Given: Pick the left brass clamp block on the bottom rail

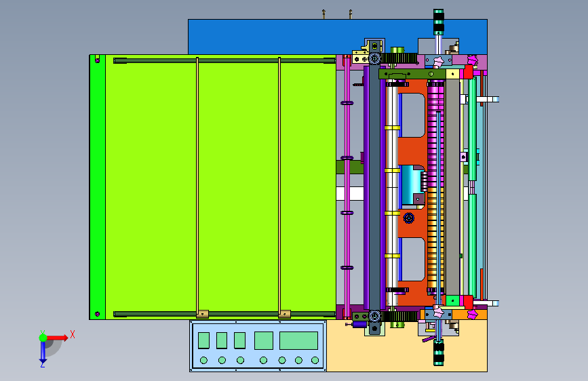Looking at the screenshot, I should 203,314.
